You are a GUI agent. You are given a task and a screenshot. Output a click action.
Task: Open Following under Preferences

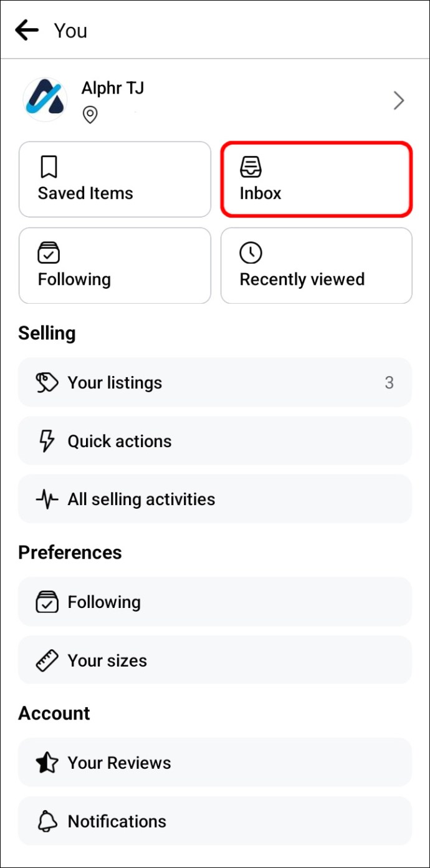pos(215,602)
